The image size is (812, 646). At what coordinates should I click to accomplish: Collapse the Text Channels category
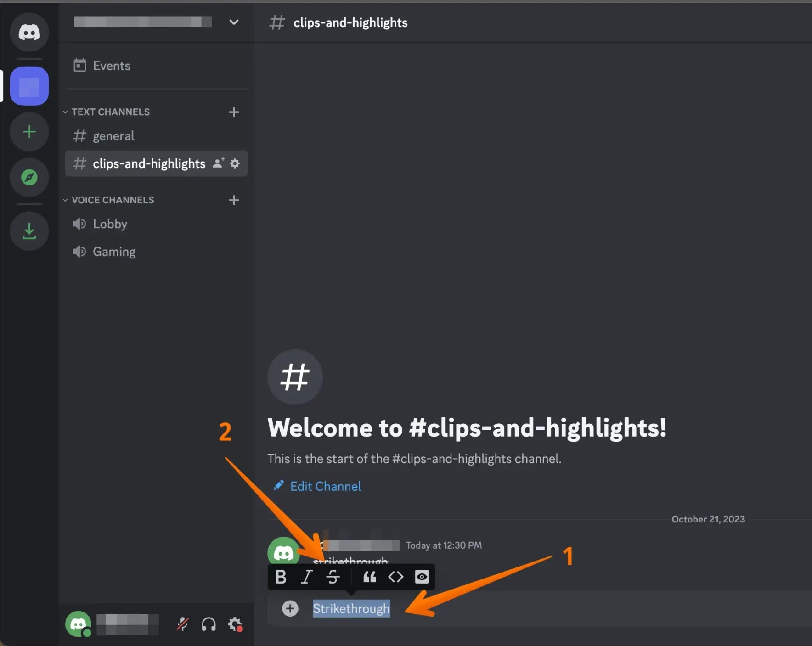(x=65, y=112)
